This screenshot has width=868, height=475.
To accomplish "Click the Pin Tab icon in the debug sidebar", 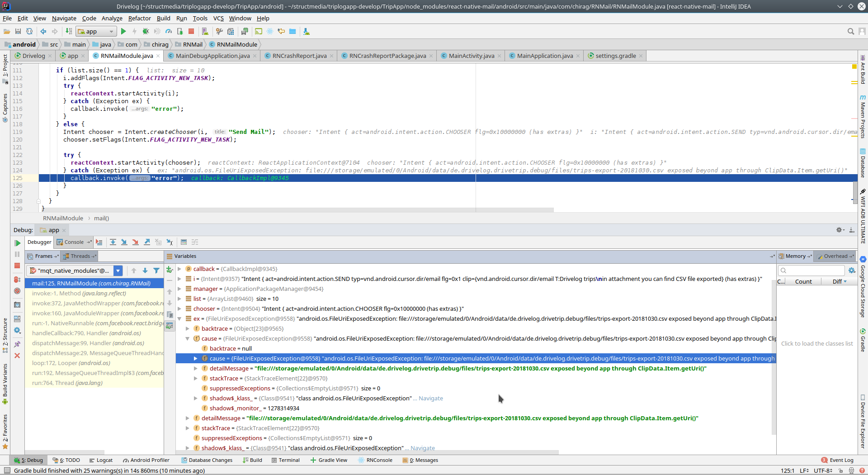I will [x=17, y=344].
